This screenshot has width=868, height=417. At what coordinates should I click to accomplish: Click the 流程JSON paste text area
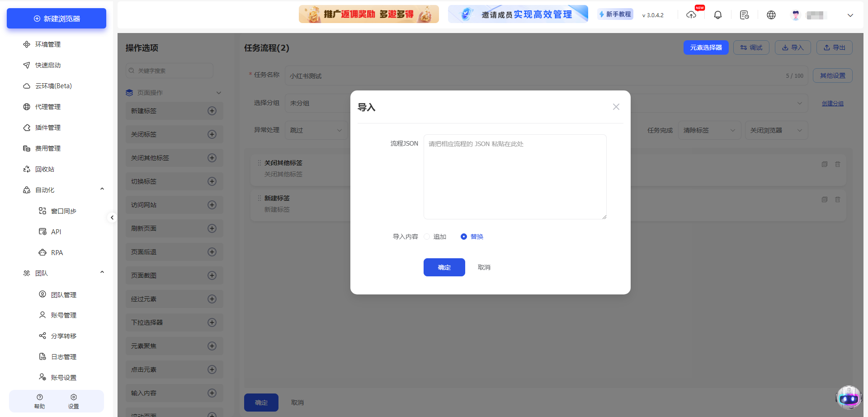[x=515, y=176]
